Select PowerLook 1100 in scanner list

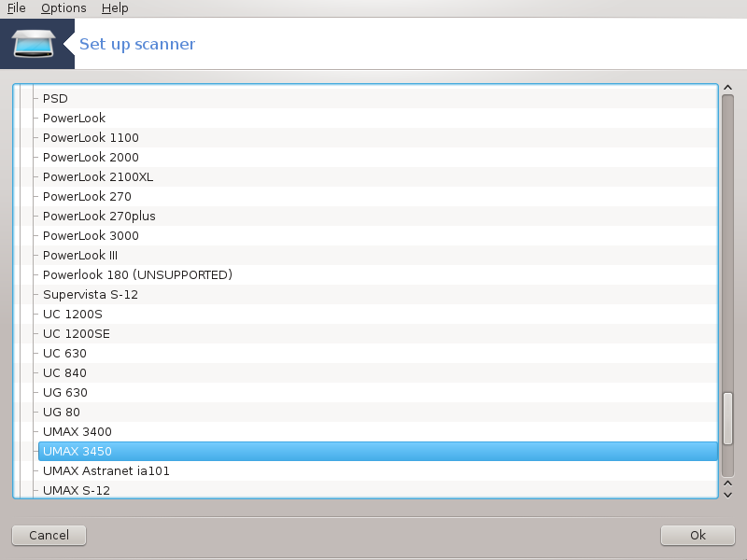point(91,137)
